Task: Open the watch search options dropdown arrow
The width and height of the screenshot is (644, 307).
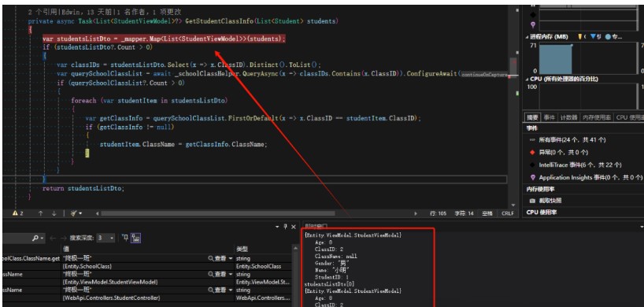Action: [x=42, y=239]
